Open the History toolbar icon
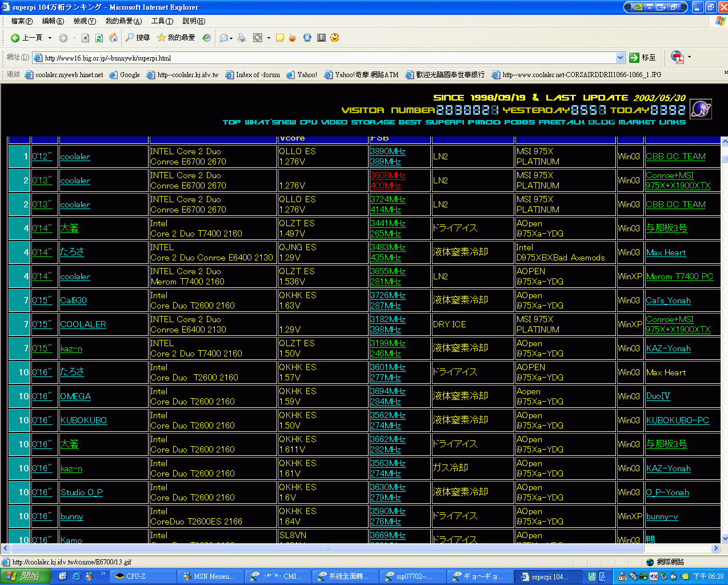The image size is (728, 585). [x=206, y=38]
